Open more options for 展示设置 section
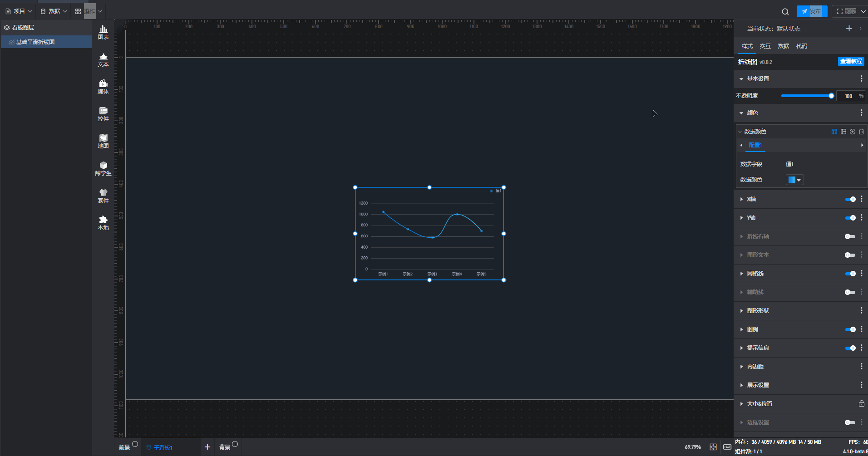The height and width of the screenshot is (456, 868). [x=861, y=385]
